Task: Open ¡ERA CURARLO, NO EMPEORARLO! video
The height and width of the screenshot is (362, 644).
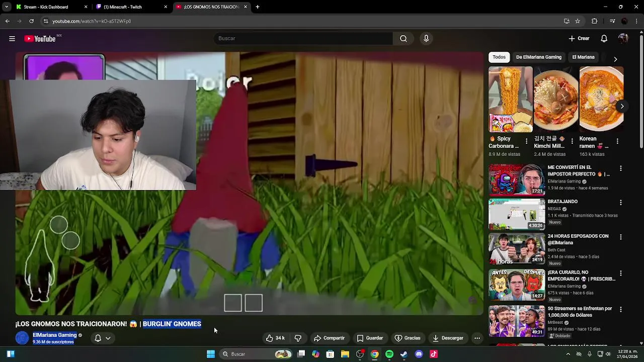Action: (581, 276)
